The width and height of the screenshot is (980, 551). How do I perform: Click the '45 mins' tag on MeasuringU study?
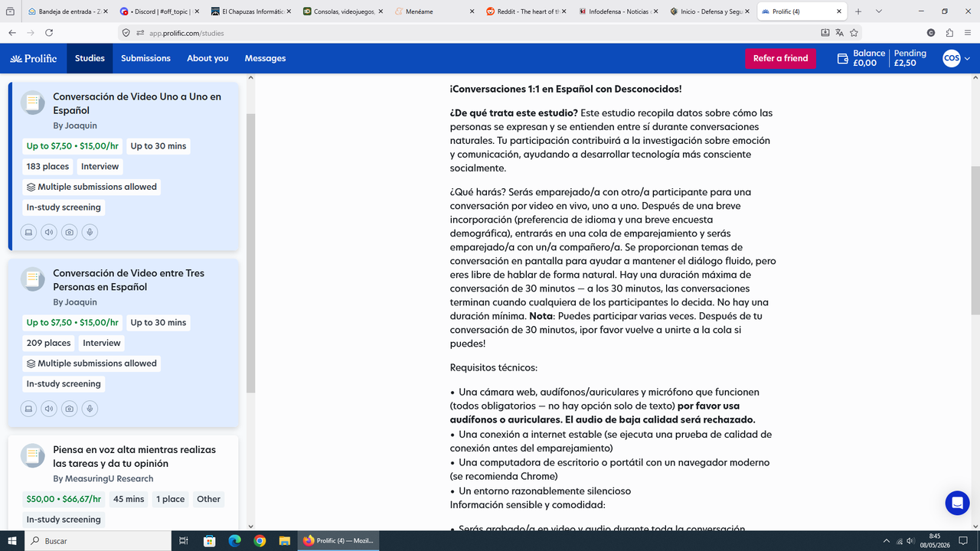tap(129, 499)
